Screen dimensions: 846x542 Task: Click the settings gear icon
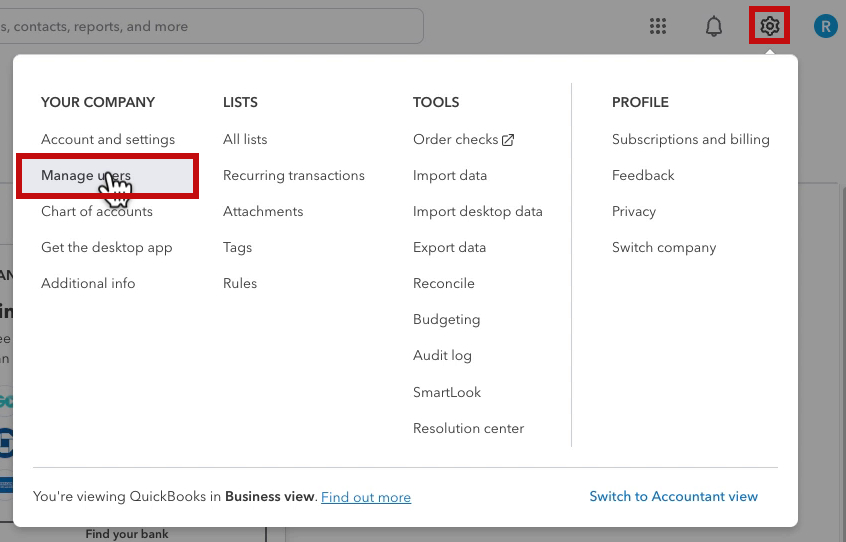(x=769, y=25)
